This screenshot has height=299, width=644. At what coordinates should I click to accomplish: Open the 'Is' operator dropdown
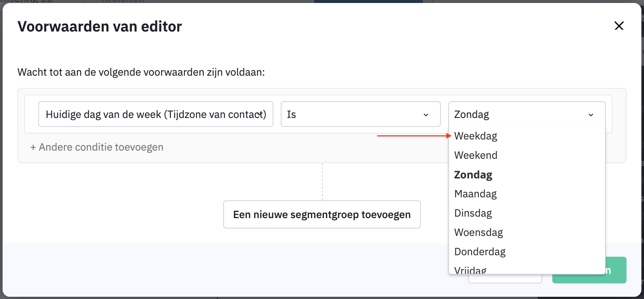click(x=361, y=114)
